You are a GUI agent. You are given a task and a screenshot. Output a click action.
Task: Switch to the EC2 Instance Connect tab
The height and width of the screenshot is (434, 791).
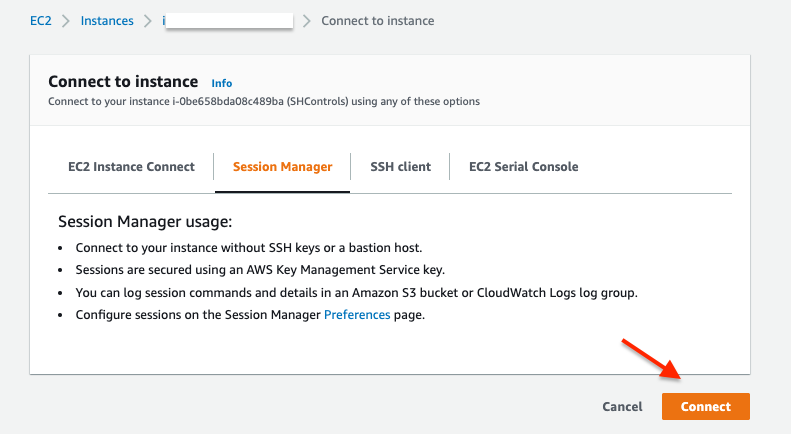point(131,167)
